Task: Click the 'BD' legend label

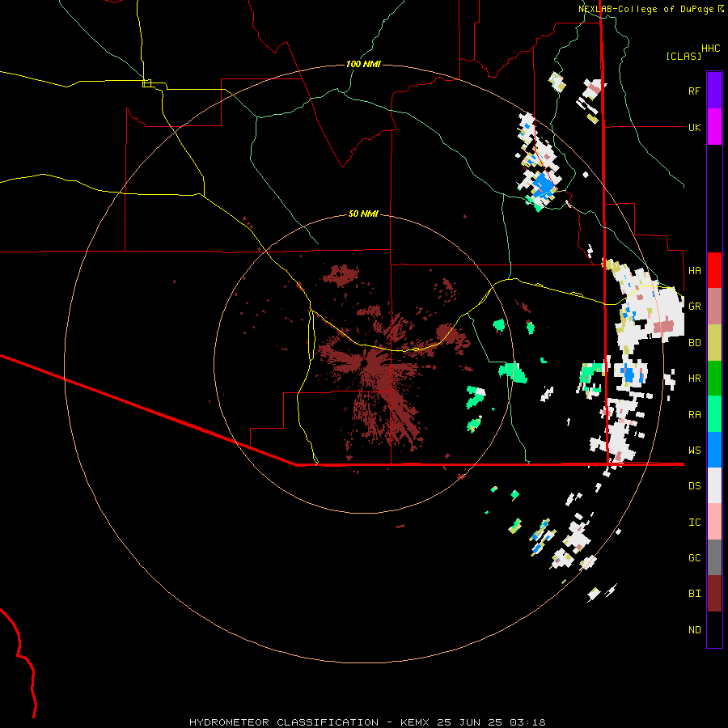Action: 694,343
